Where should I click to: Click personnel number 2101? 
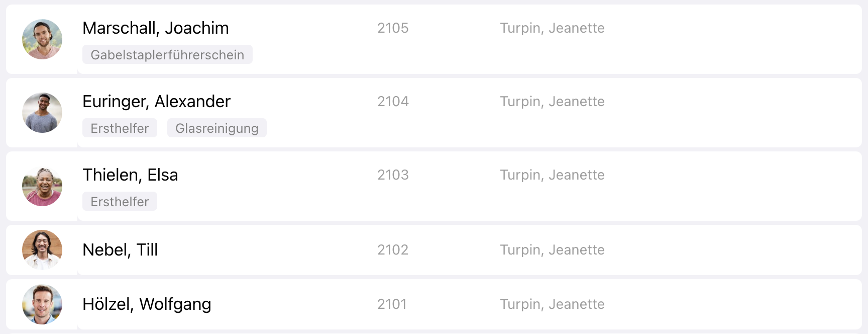[392, 304]
